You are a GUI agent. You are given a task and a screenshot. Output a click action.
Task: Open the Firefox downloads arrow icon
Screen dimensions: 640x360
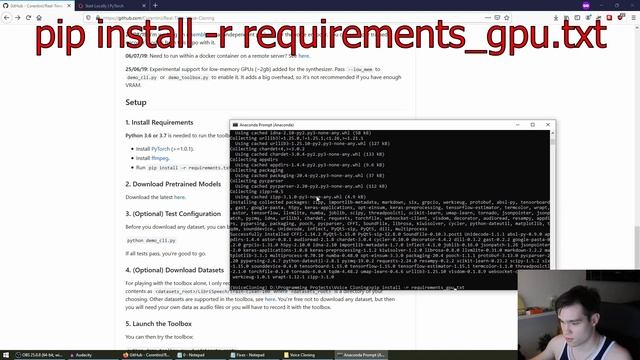pos(556,18)
